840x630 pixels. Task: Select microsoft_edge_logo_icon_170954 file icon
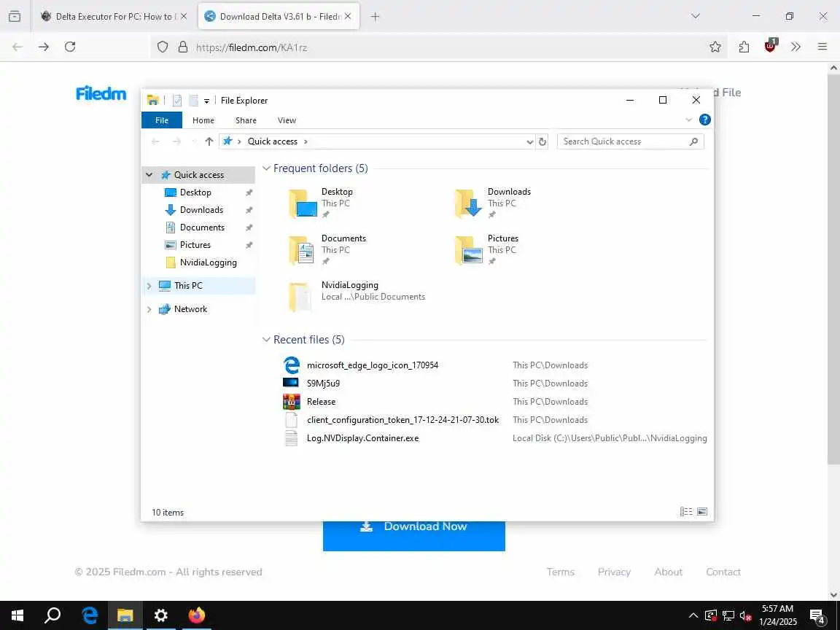pos(292,365)
